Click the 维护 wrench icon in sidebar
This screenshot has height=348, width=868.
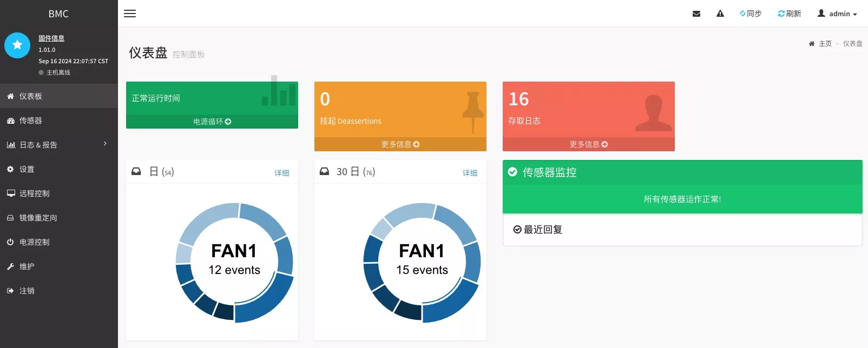pos(10,266)
